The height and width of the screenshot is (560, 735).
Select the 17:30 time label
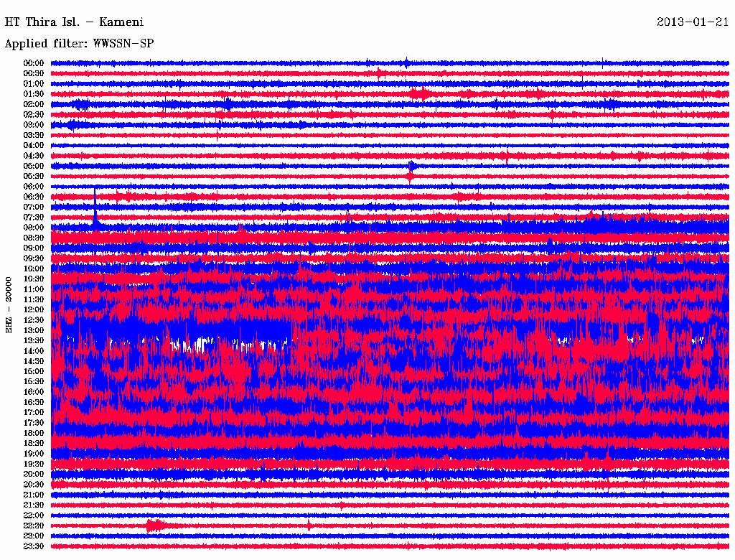pos(33,423)
